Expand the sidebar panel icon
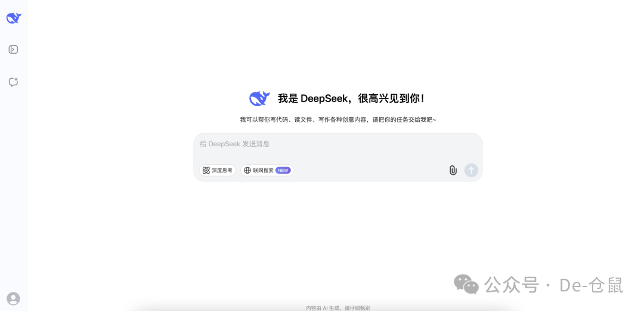The image size is (644, 311). click(x=13, y=50)
